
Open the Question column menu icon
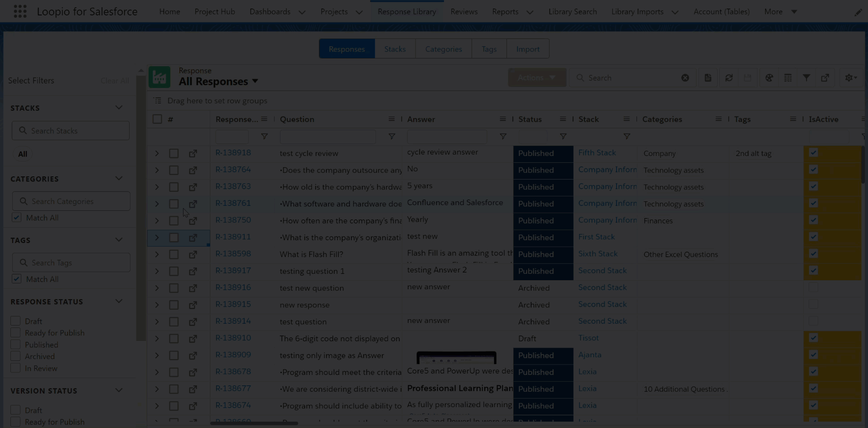tap(391, 119)
